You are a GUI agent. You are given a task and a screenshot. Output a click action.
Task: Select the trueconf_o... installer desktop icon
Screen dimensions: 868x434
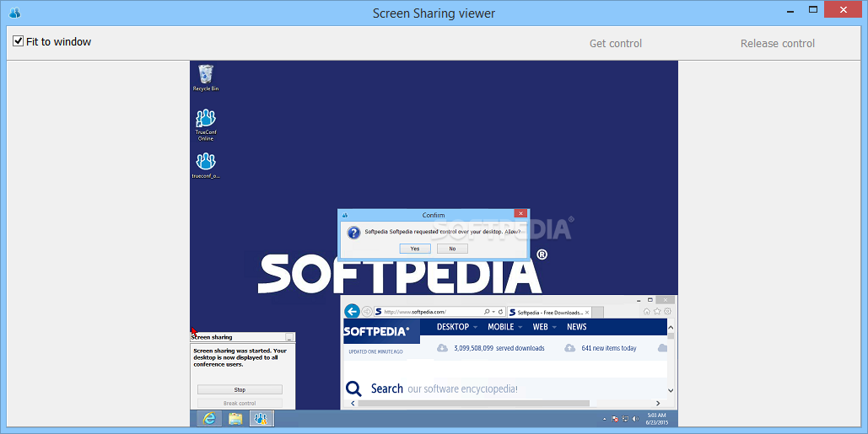pyautogui.click(x=206, y=165)
